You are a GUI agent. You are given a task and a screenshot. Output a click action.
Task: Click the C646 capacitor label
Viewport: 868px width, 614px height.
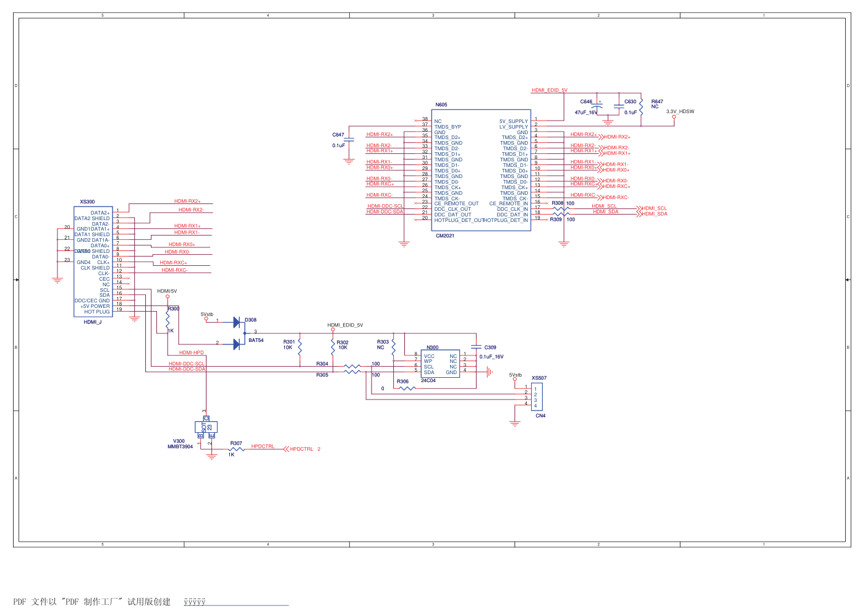click(586, 102)
